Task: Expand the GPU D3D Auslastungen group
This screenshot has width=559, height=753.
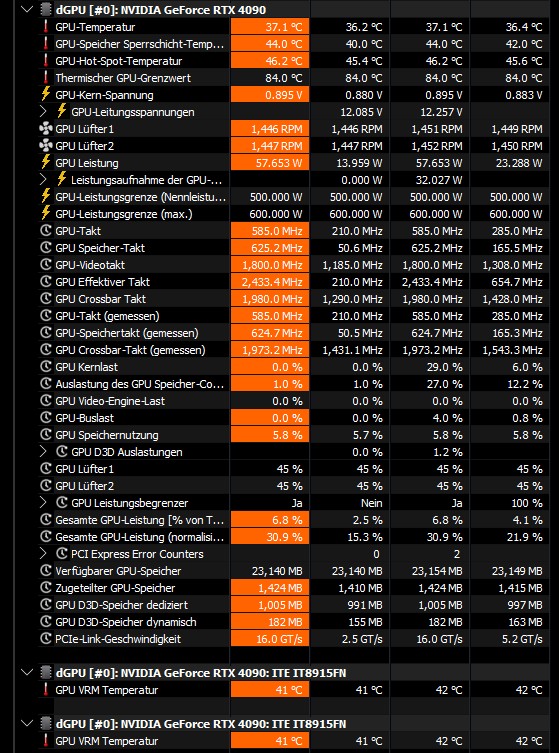Action: pyautogui.click(x=43, y=451)
